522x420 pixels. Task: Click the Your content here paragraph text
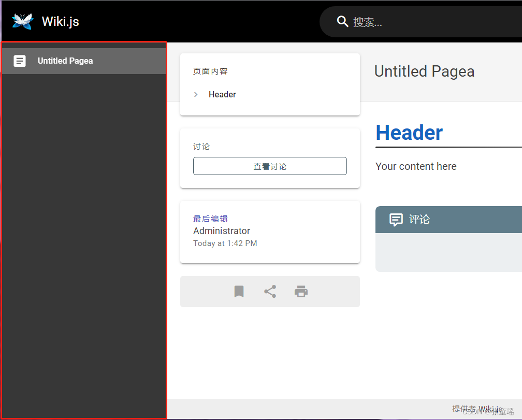415,166
